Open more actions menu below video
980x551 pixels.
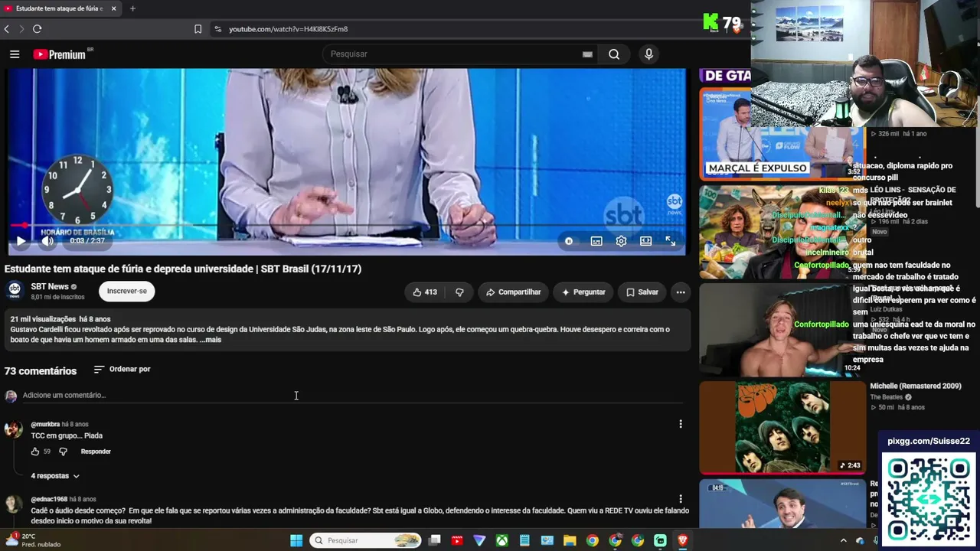click(x=681, y=292)
